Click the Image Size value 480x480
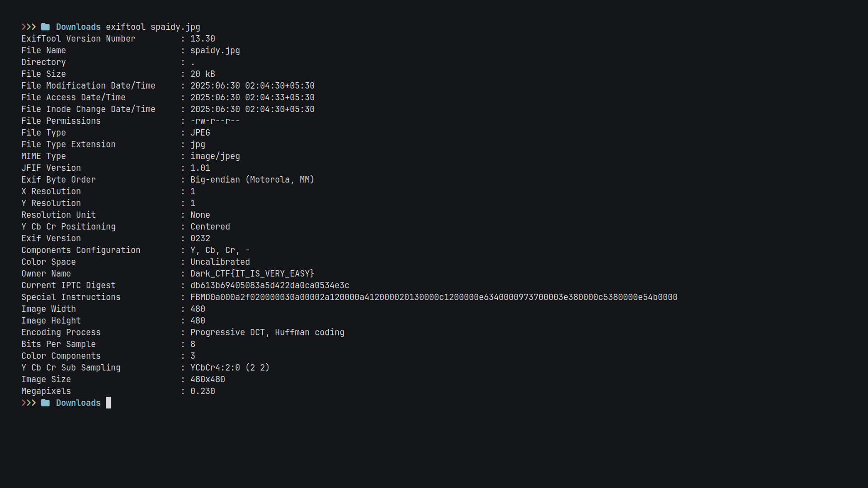The image size is (868, 488). point(208,380)
